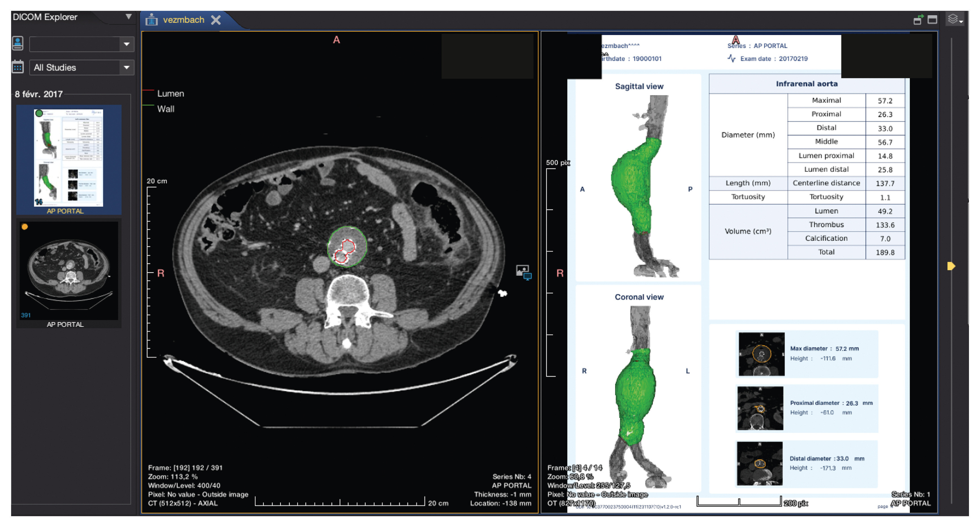Open the layers stack tool dropdown
980x527 pixels.
[955, 19]
